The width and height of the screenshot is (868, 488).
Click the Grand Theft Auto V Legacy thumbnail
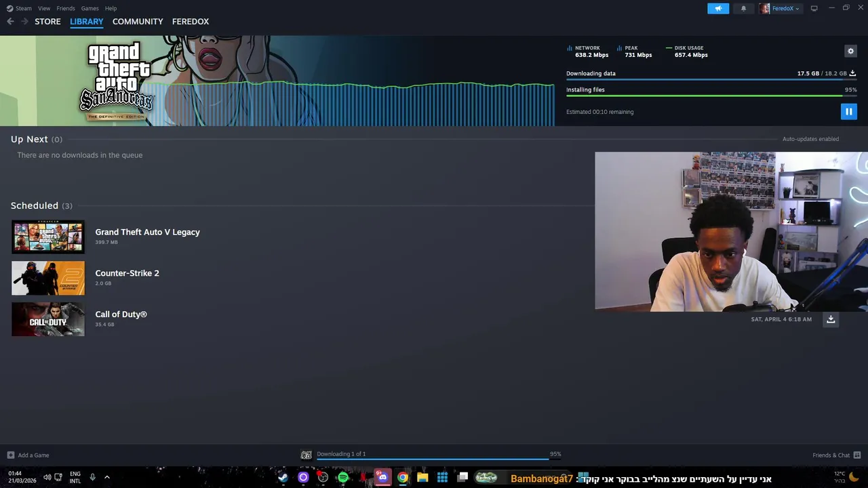point(48,237)
